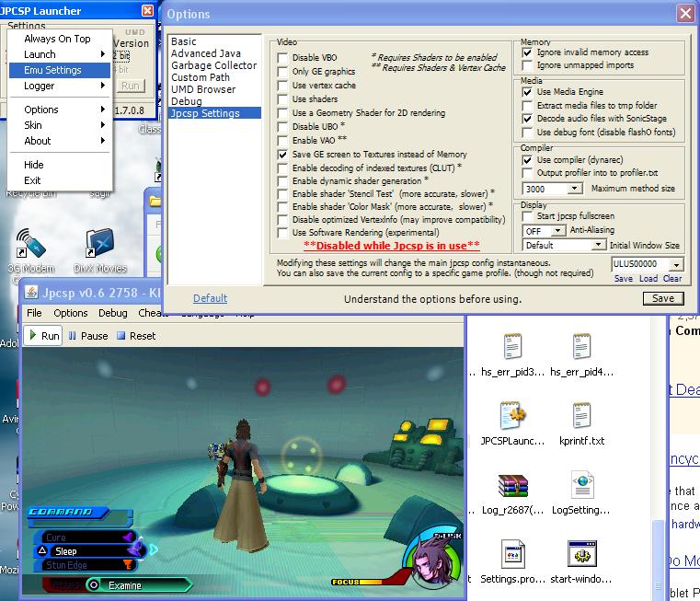Click the Run play icon in Jpcsp toolbar
The height and width of the screenshot is (601, 700).
click(x=32, y=335)
